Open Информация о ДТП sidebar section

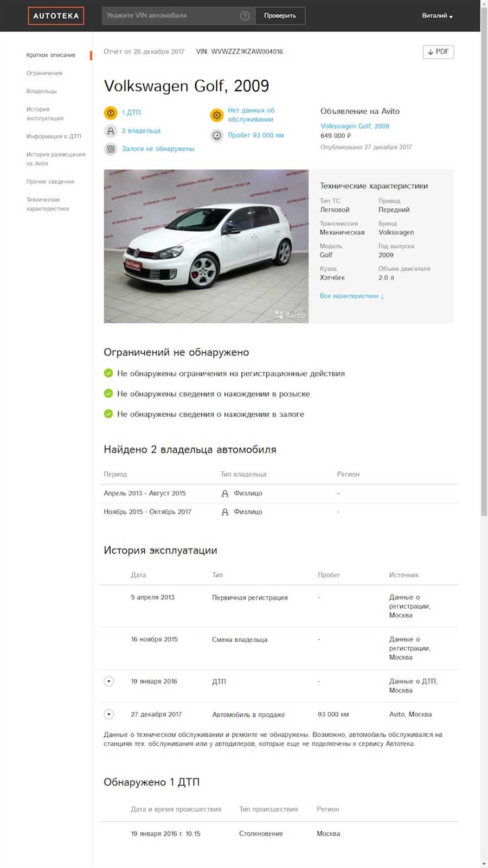(x=54, y=137)
